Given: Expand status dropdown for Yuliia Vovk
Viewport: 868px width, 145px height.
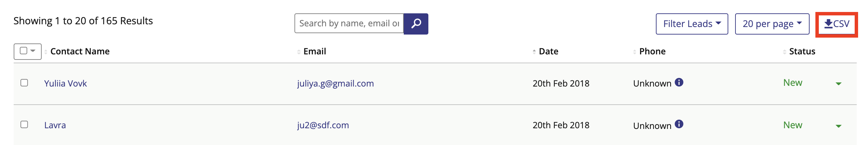Looking at the screenshot, I should tap(838, 84).
